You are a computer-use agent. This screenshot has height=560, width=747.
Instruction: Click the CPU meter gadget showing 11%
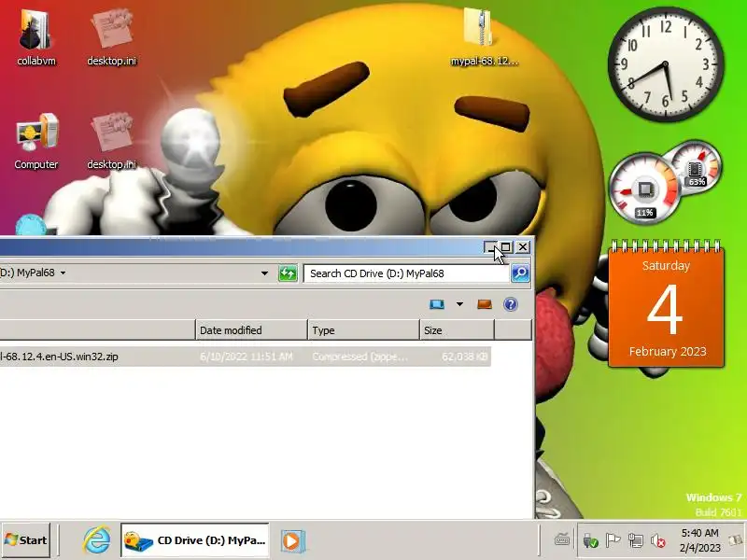(645, 189)
